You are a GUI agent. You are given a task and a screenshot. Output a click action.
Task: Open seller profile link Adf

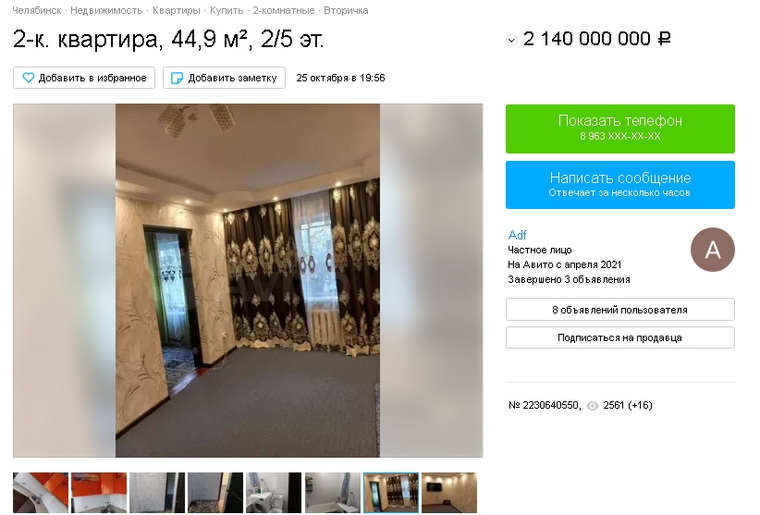[517, 235]
